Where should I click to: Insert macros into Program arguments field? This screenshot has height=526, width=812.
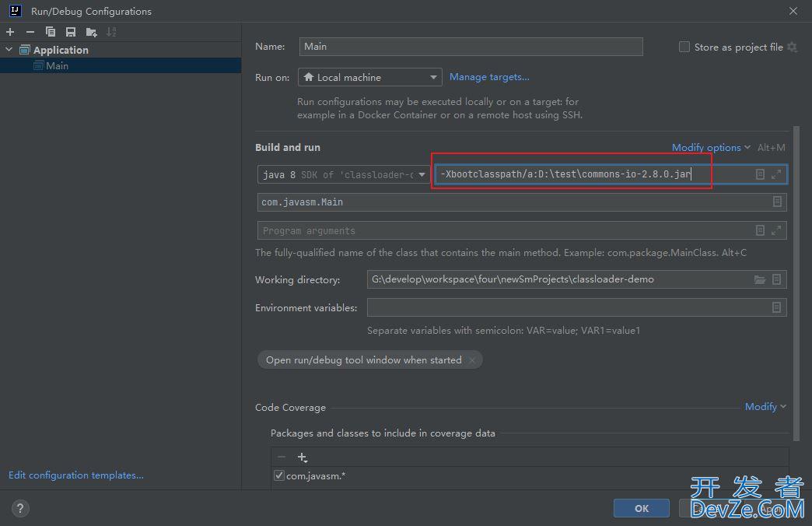pyautogui.click(x=760, y=230)
